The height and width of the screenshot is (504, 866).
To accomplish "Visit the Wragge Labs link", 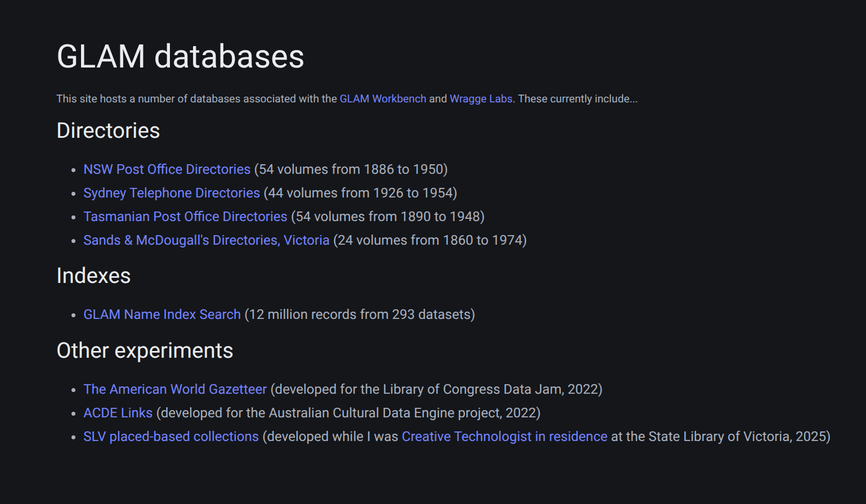I will tap(481, 99).
